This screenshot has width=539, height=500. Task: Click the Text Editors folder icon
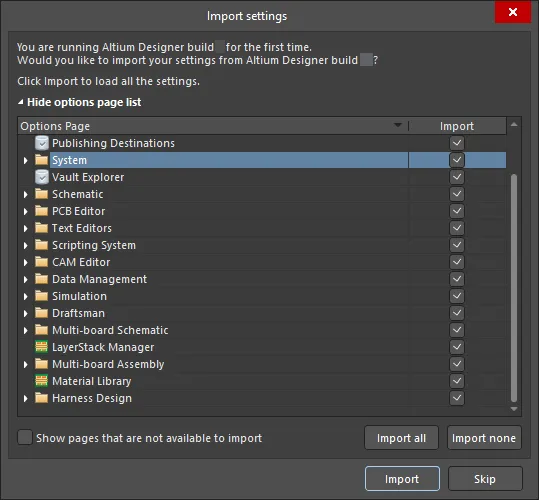point(42,228)
